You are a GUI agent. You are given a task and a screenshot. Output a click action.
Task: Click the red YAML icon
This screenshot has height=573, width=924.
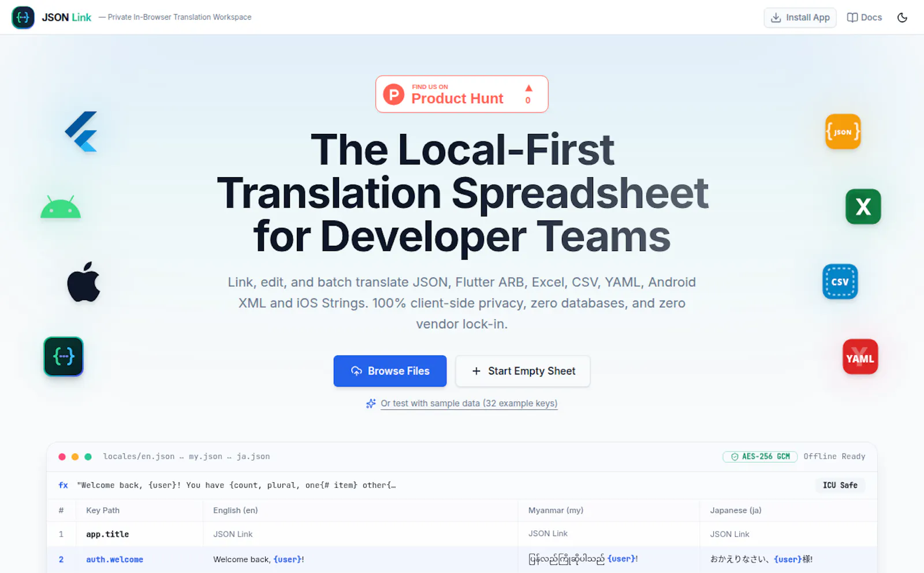860,357
